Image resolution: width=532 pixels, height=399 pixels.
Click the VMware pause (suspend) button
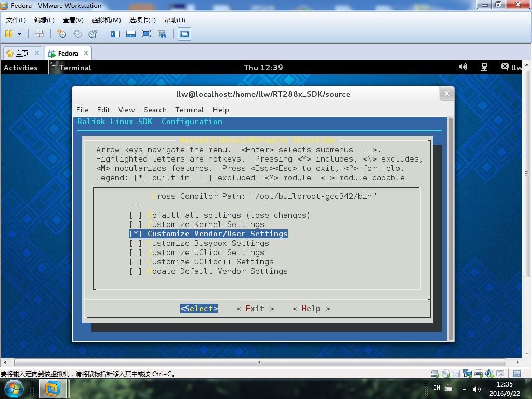point(9,34)
